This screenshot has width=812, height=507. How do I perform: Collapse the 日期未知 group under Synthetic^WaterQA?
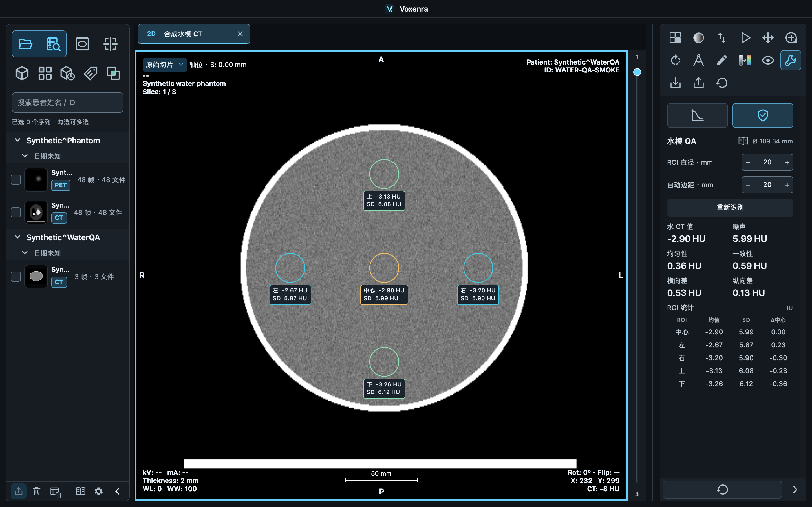[x=25, y=253]
